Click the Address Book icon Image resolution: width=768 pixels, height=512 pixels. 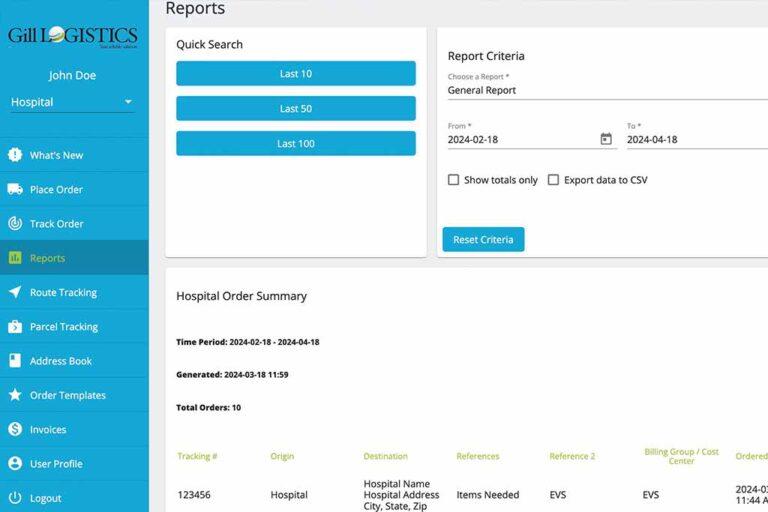[x=15, y=361]
